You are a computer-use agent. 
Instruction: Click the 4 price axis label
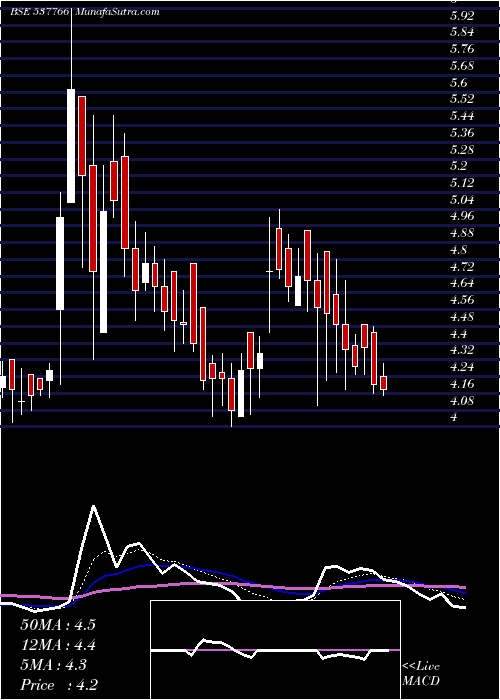(454, 417)
